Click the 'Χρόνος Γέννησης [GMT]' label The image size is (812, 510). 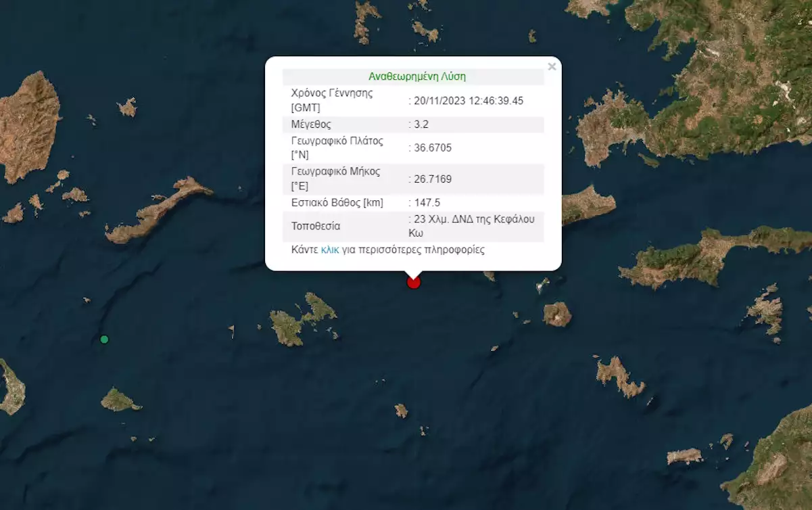click(x=331, y=100)
